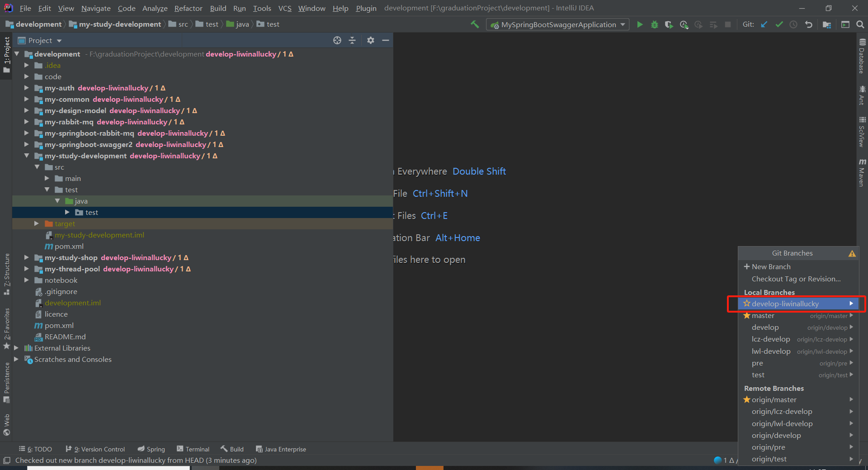This screenshot has width=868, height=470.
Task: Expand the my-auth module
Action: [27, 88]
